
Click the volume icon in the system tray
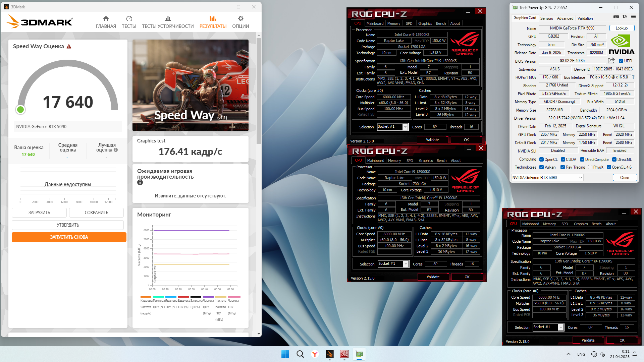(x=602, y=354)
